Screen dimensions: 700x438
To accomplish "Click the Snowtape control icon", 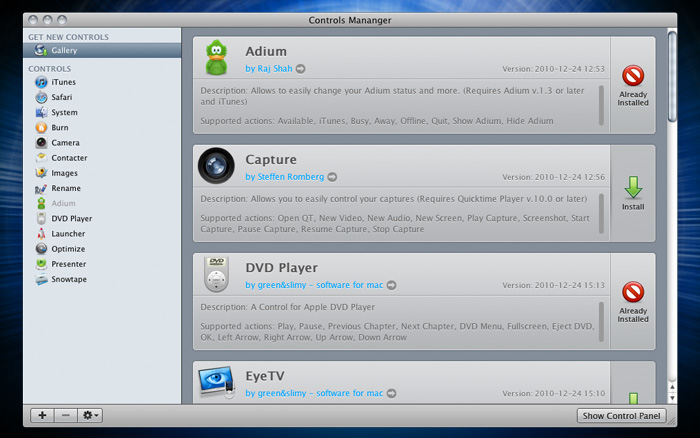I will 41,279.
